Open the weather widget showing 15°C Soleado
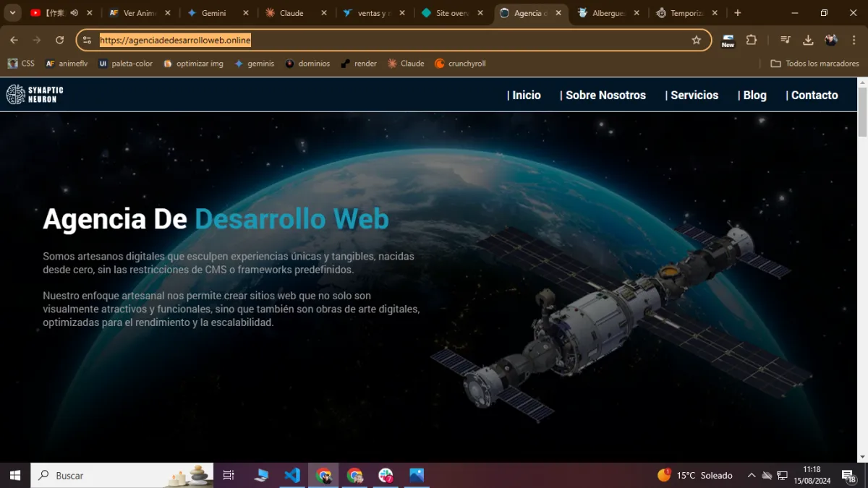The height and width of the screenshot is (488, 868). (x=695, y=476)
